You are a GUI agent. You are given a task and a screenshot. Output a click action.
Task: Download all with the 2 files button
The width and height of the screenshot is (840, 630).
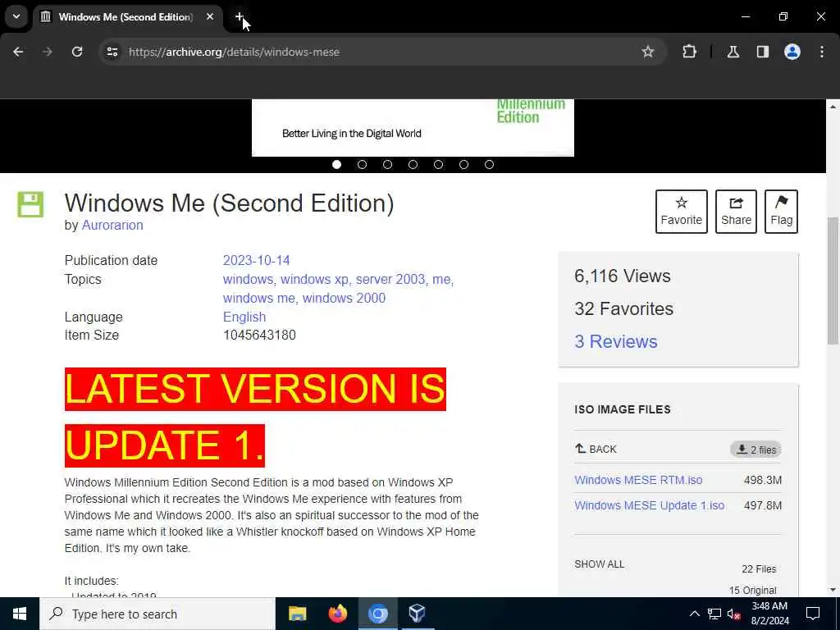[x=756, y=450]
